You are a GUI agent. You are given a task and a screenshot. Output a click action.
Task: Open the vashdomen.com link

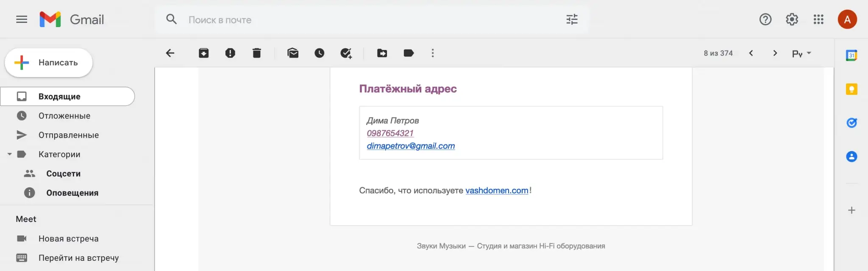(497, 191)
